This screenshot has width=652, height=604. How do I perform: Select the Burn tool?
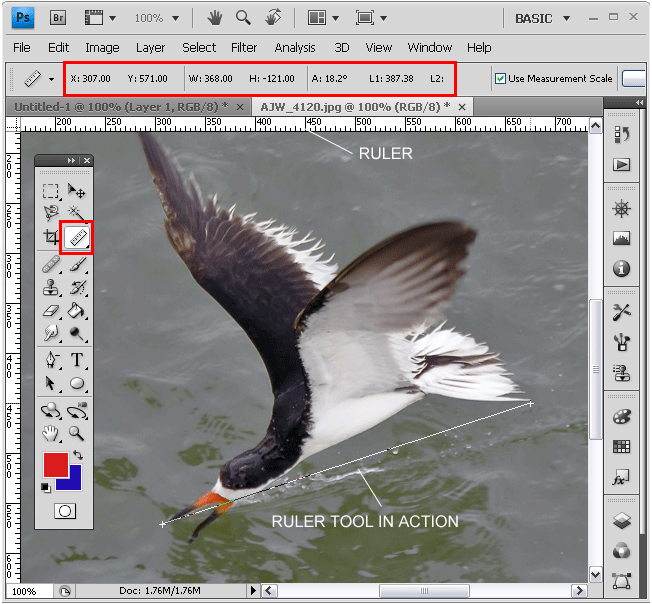pyautogui.click(x=77, y=333)
